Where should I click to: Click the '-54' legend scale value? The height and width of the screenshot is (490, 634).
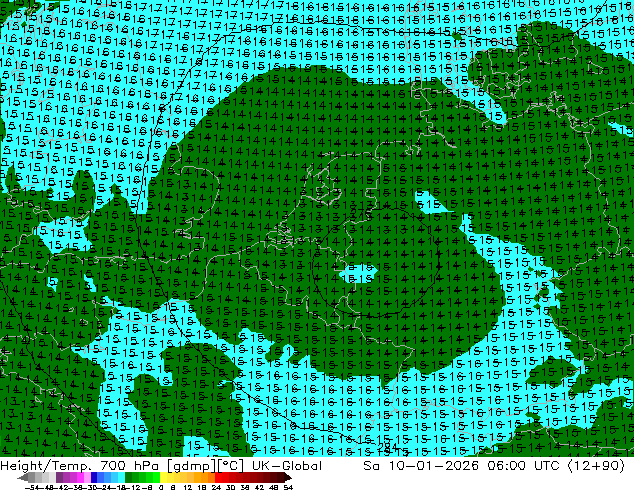click(x=32, y=488)
